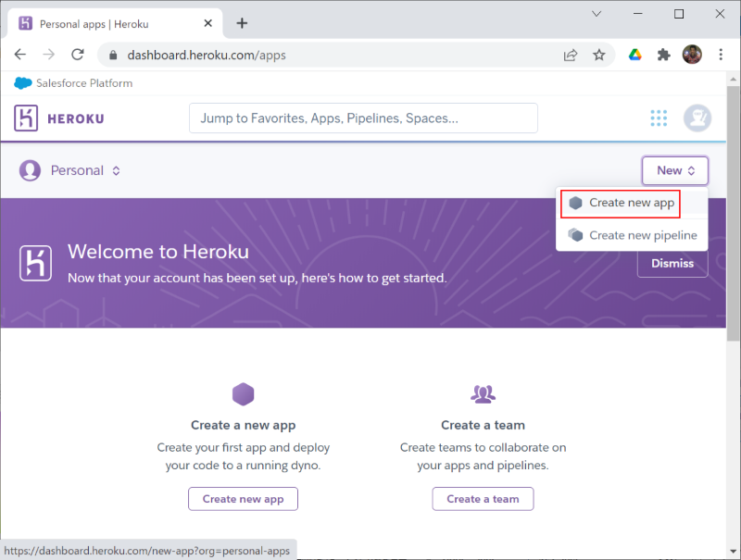This screenshot has width=741, height=560.
Task: Close the Personal apps Heroku tab
Action: coord(207,23)
